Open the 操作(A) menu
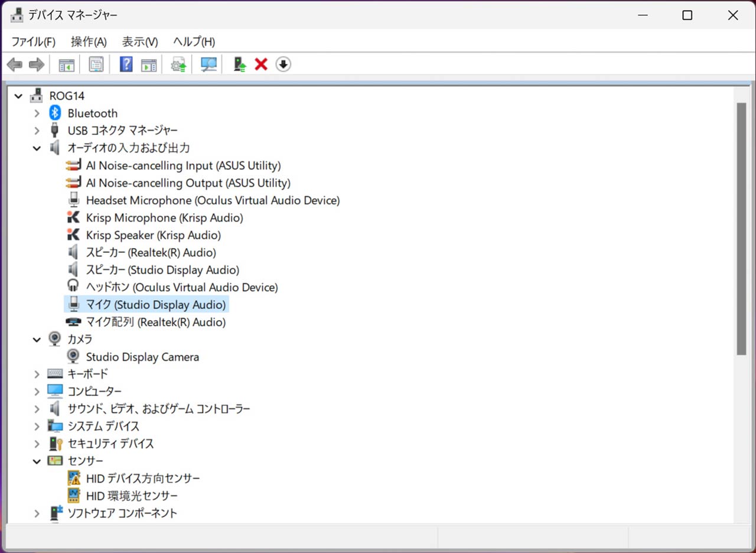The height and width of the screenshot is (553, 756). point(89,42)
